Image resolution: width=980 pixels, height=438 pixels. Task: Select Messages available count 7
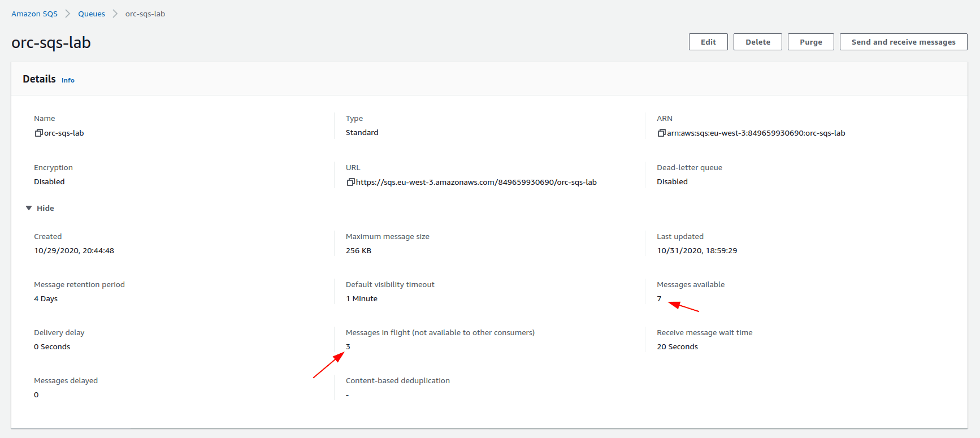pyautogui.click(x=659, y=298)
